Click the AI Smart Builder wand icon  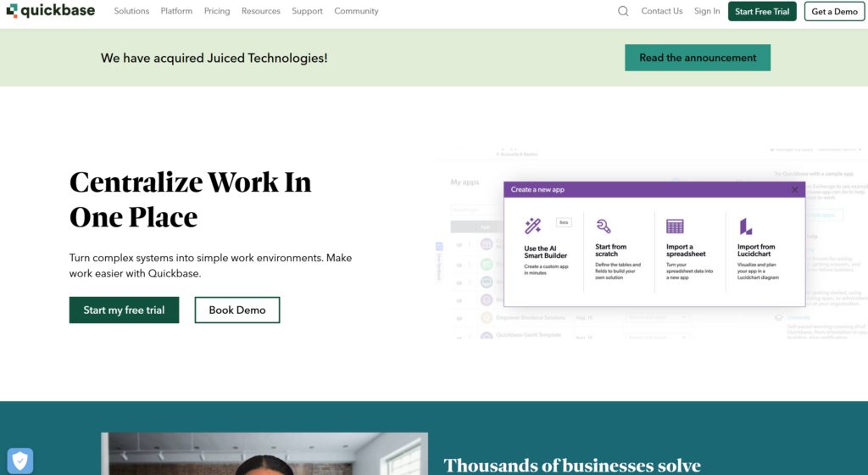point(533,226)
